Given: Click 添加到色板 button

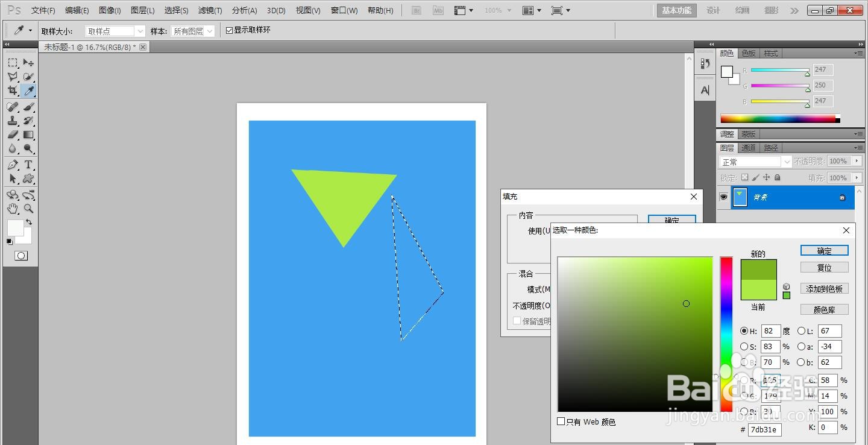Looking at the screenshot, I should [825, 289].
